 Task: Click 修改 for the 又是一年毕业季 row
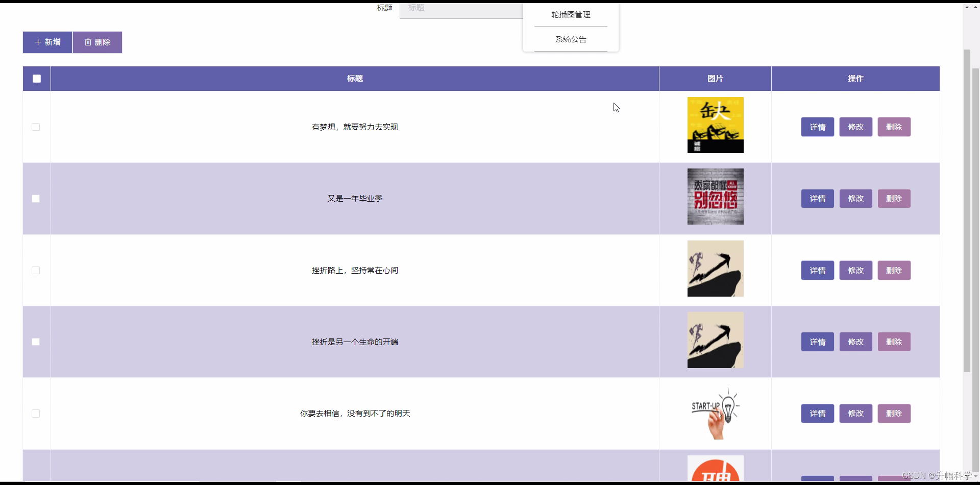[x=855, y=199]
